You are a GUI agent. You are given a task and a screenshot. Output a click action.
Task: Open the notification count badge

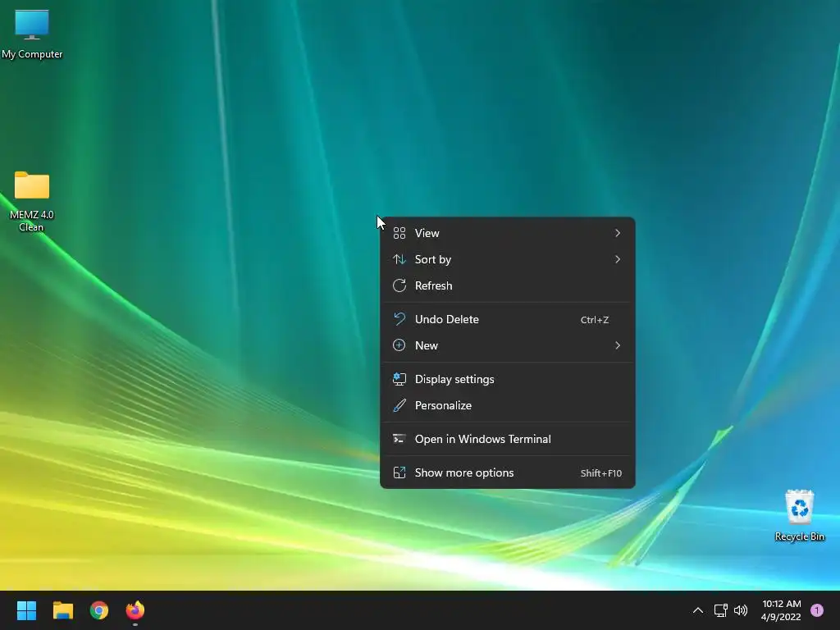click(x=816, y=610)
